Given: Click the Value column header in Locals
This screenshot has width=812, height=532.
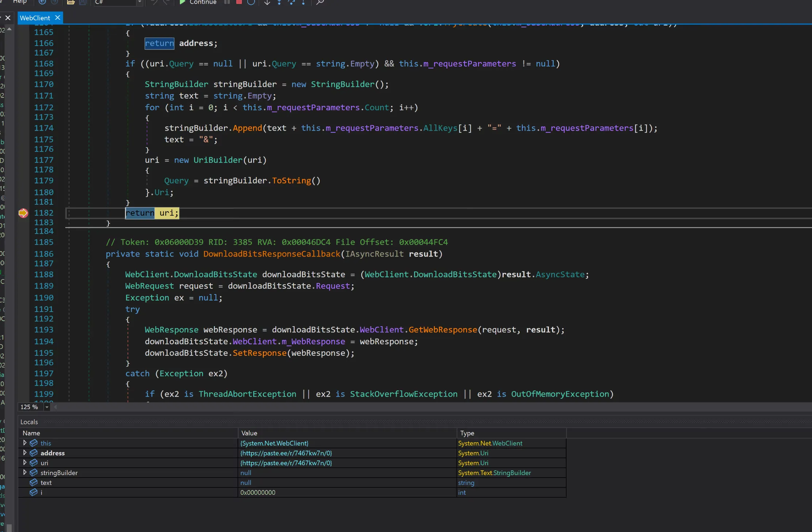Looking at the screenshot, I should pyautogui.click(x=347, y=433).
